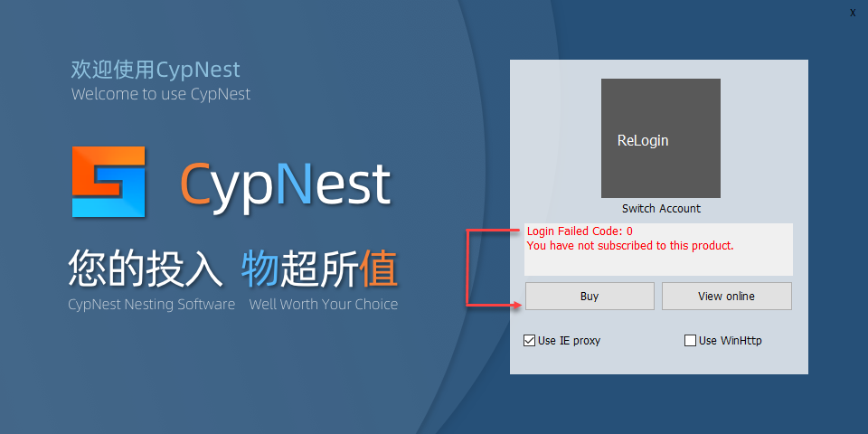This screenshot has width=868, height=434.
Task: Click the slogan '您的投入 物超所值'
Action: point(233,269)
